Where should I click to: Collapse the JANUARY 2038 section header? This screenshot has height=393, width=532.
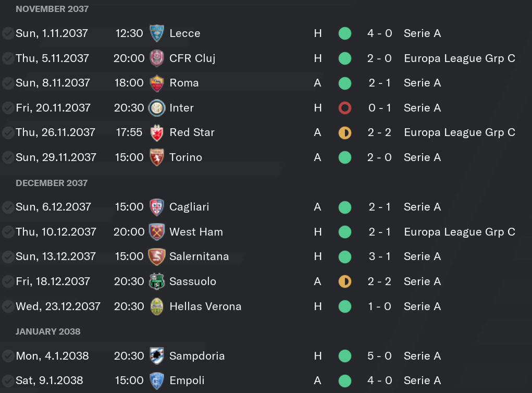(x=48, y=331)
